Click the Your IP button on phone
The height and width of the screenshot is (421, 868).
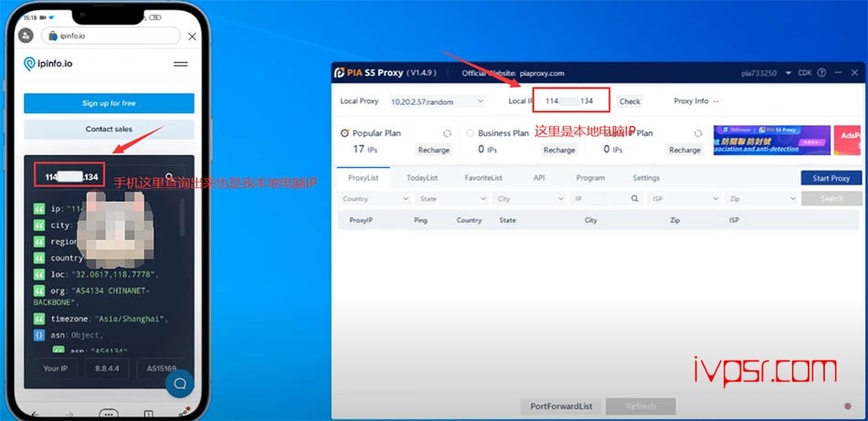(x=55, y=368)
